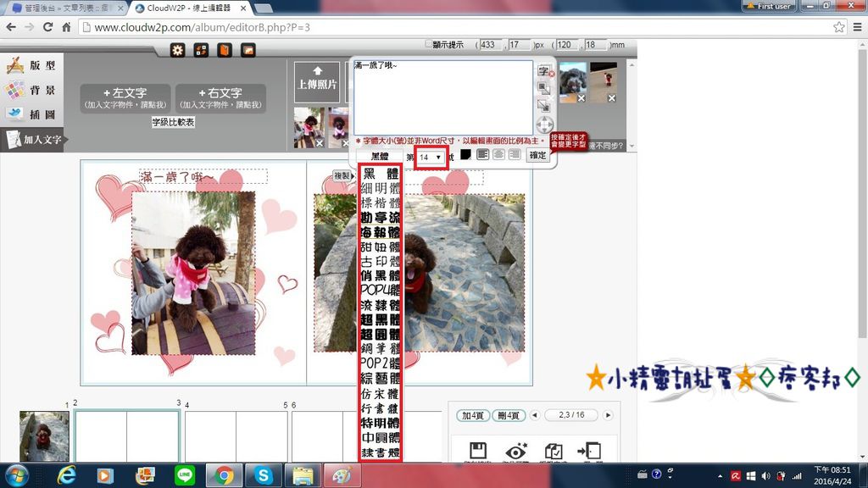The height and width of the screenshot is (488, 868).
Task: Click the mm width field showing 120
Action: 565,44
